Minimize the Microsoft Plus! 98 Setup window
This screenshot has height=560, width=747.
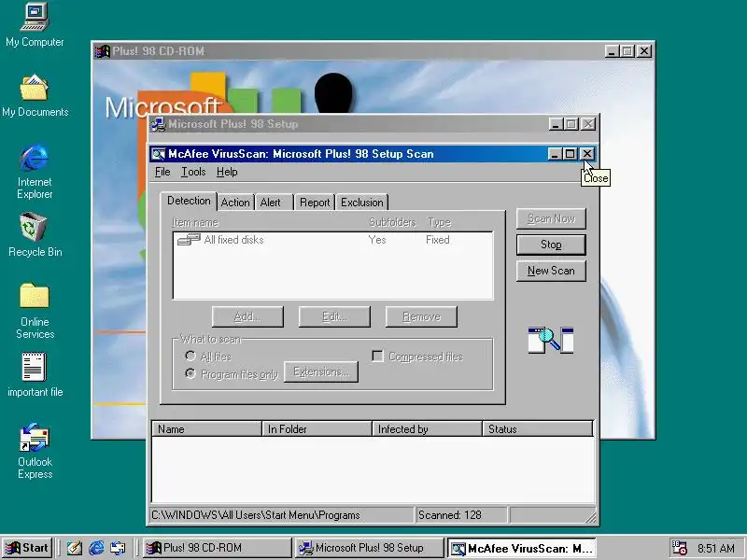556,124
